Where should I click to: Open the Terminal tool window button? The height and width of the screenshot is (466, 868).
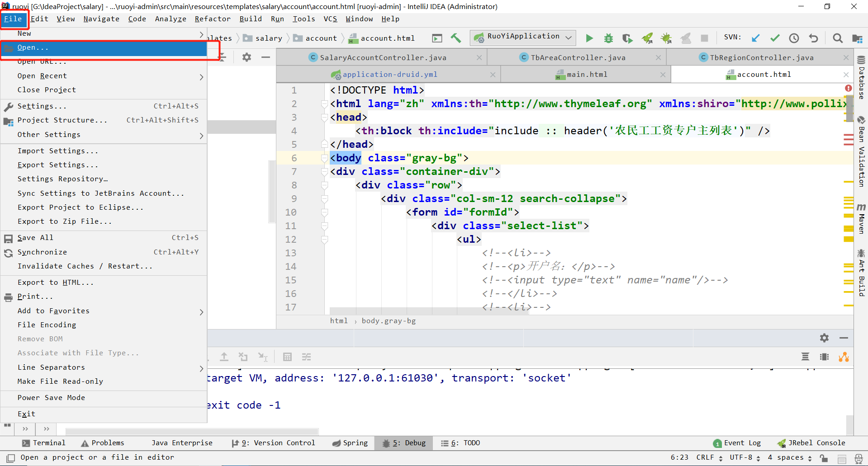44,443
